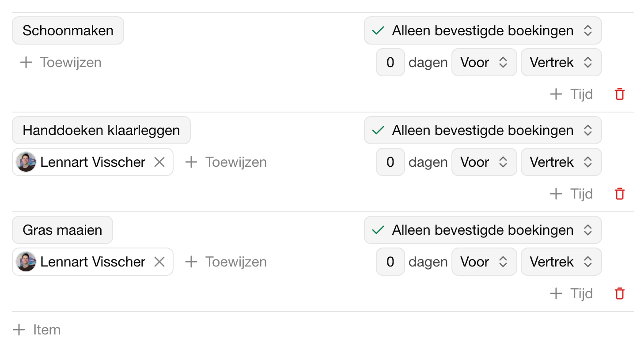Unassign Lennart Visscher from Gras maaien

159,262
